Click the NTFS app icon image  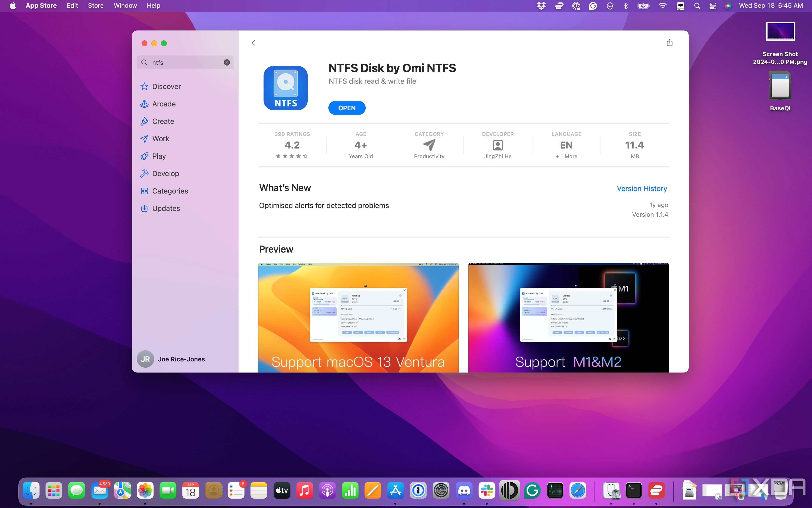[x=286, y=88]
